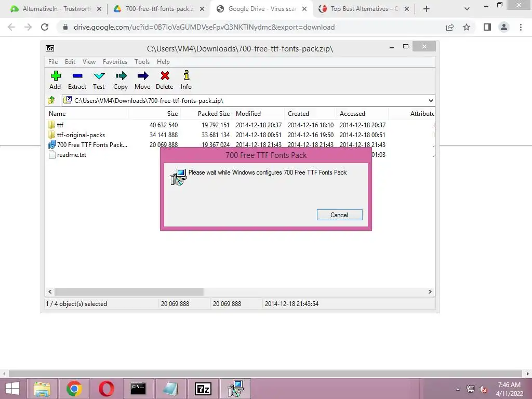The height and width of the screenshot is (399, 532).
Task: Open the tab search chevron in Chrome
Action: [467, 9]
